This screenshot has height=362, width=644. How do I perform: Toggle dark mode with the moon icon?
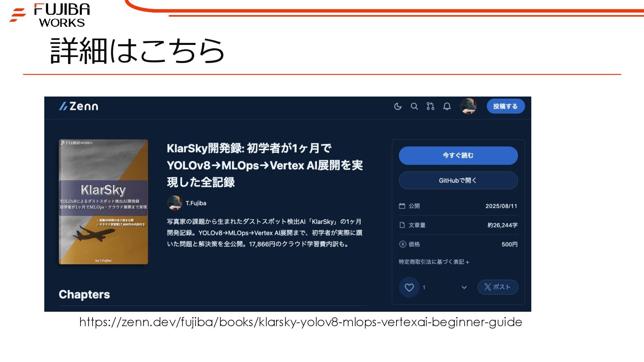click(x=398, y=107)
